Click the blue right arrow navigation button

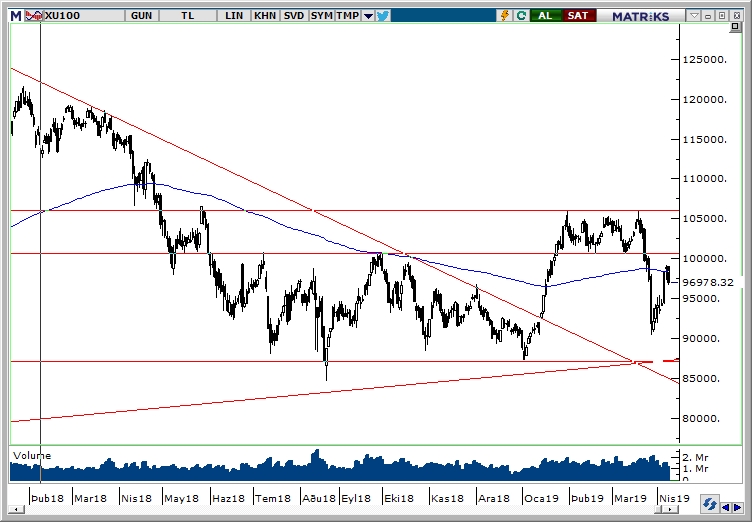point(736,507)
